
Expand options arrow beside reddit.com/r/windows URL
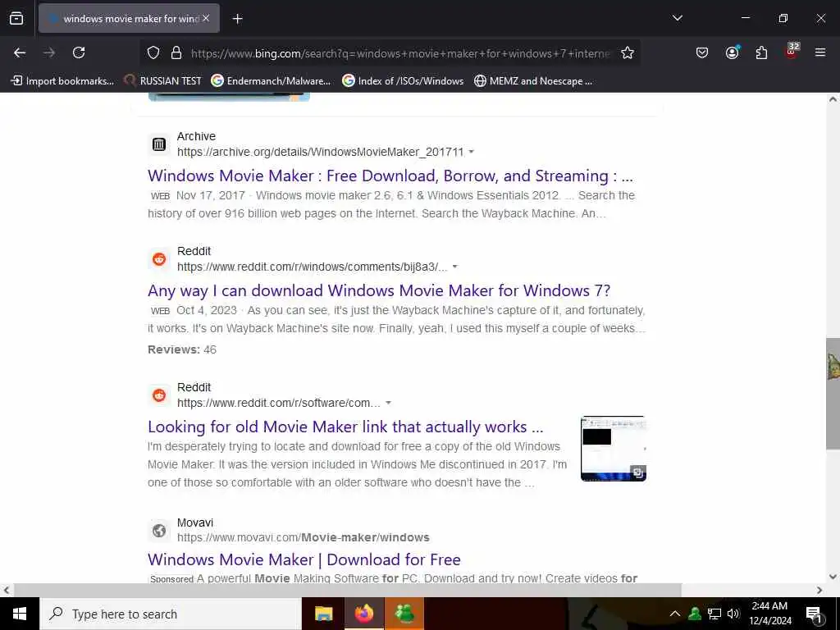[454, 267]
